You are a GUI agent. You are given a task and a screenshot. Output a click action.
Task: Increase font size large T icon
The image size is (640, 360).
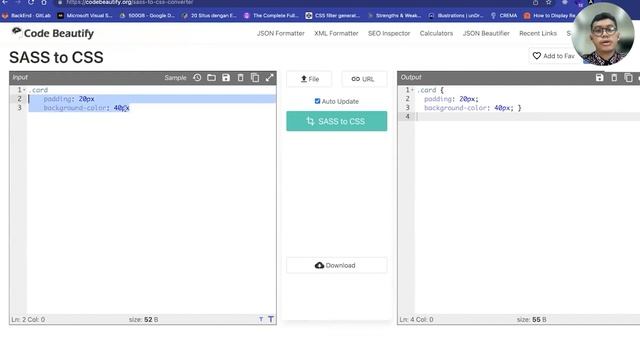tap(271, 319)
